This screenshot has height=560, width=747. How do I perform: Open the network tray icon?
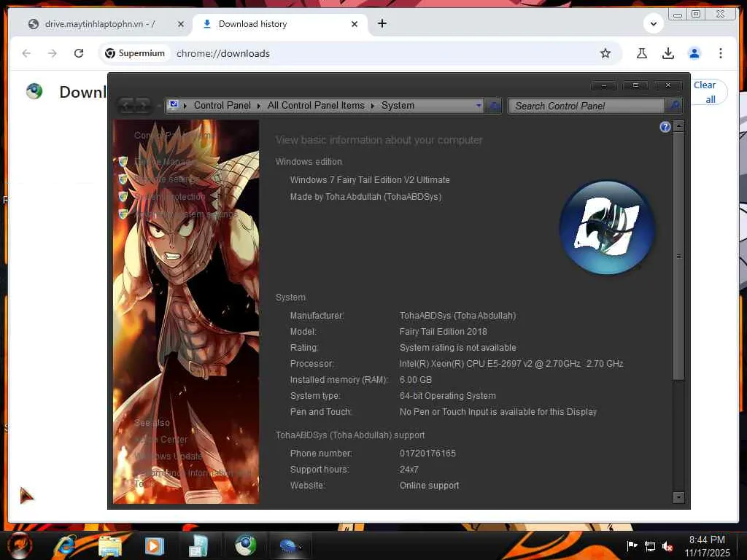click(x=650, y=547)
